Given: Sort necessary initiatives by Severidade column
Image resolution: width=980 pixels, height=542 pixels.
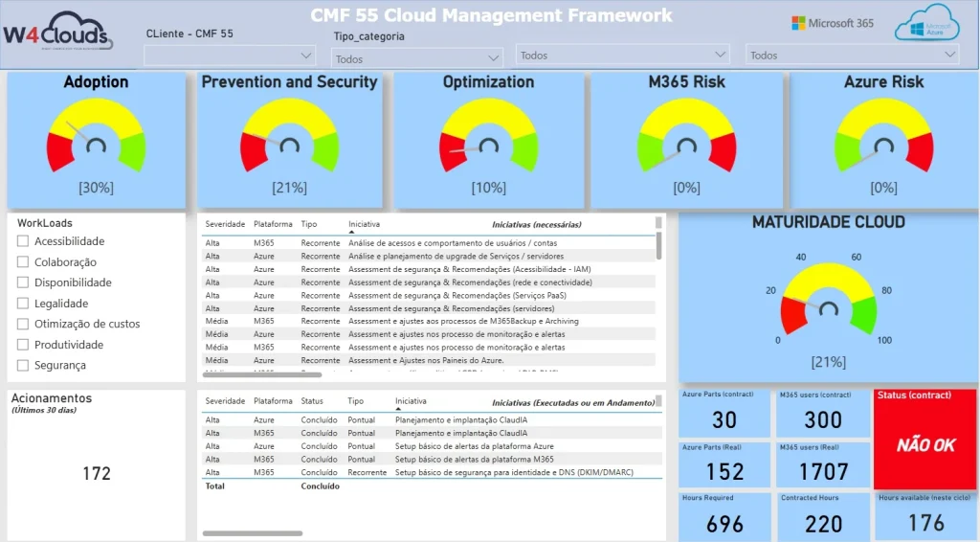Looking at the screenshot, I should [225, 224].
